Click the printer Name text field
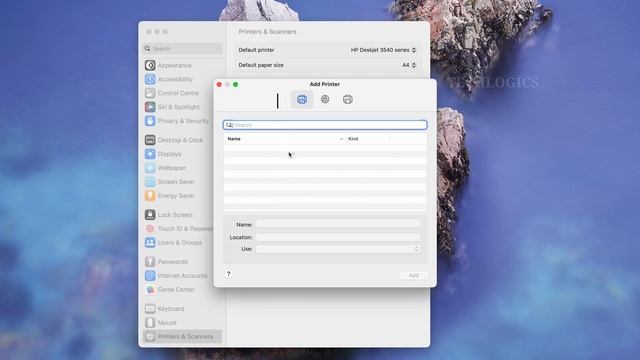Viewport: 640px width, 360px height. (x=338, y=224)
